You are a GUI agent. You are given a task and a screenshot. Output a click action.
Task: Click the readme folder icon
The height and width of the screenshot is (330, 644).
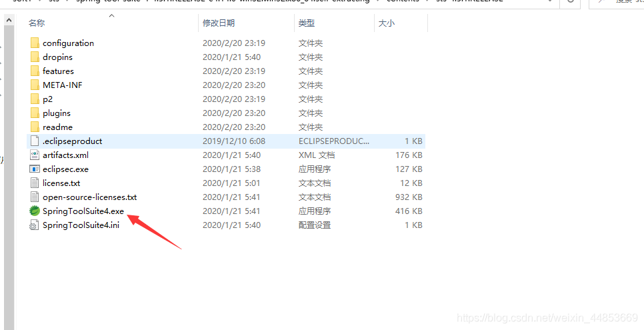(35, 127)
